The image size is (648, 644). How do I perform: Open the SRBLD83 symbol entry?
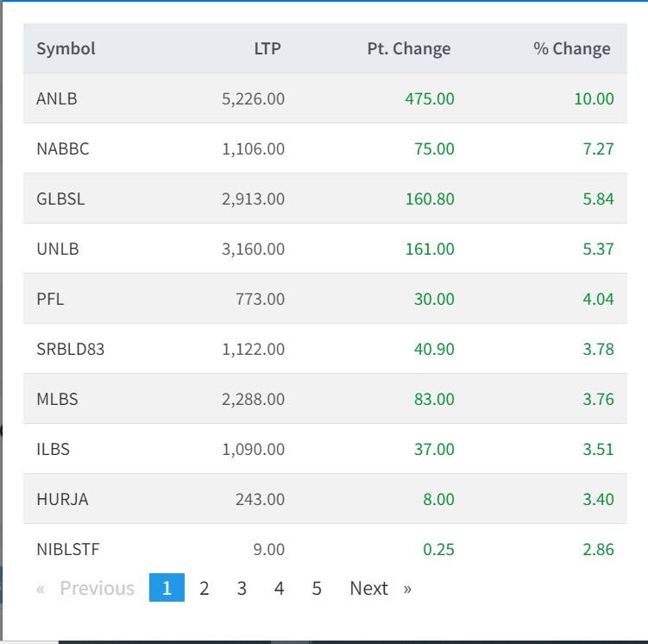tap(71, 349)
